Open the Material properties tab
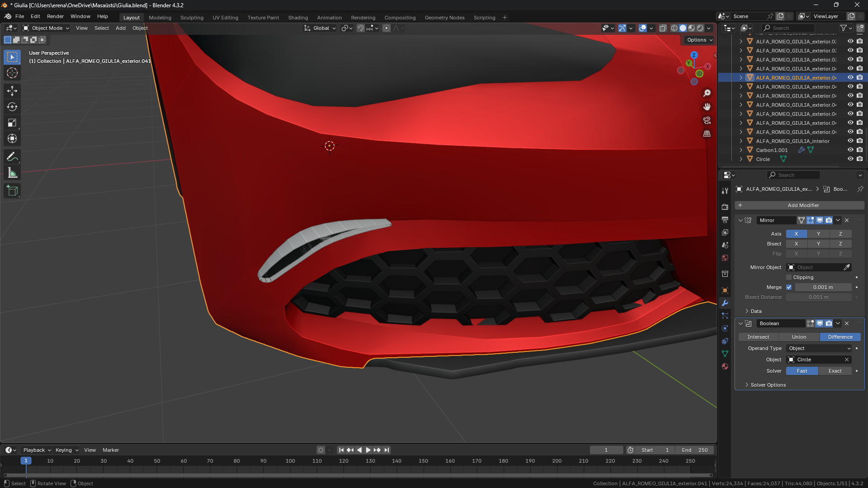The height and width of the screenshot is (488, 868). [725, 366]
